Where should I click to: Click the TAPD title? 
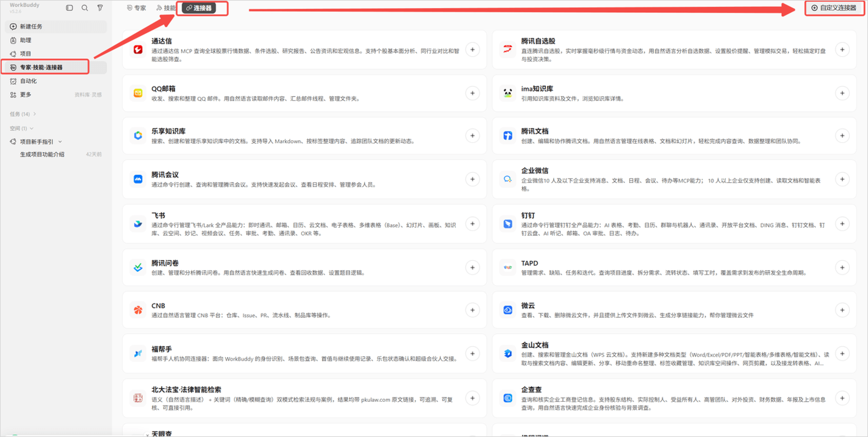[x=530, y=263]
